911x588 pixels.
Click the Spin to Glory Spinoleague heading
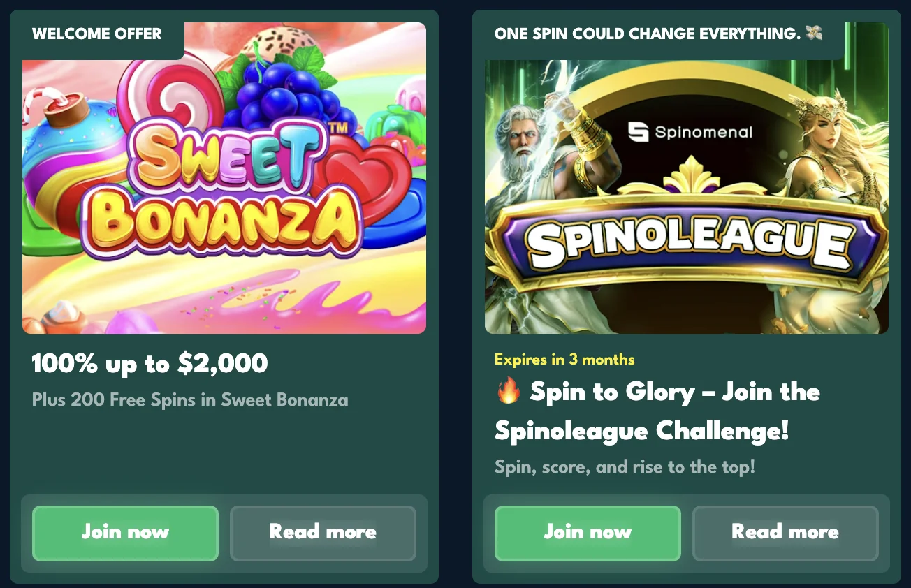click(x=657, y=412)
